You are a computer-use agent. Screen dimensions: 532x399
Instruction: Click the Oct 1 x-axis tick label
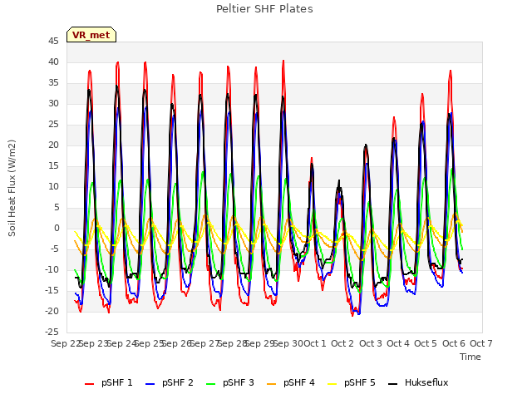[x=314, y=343]
